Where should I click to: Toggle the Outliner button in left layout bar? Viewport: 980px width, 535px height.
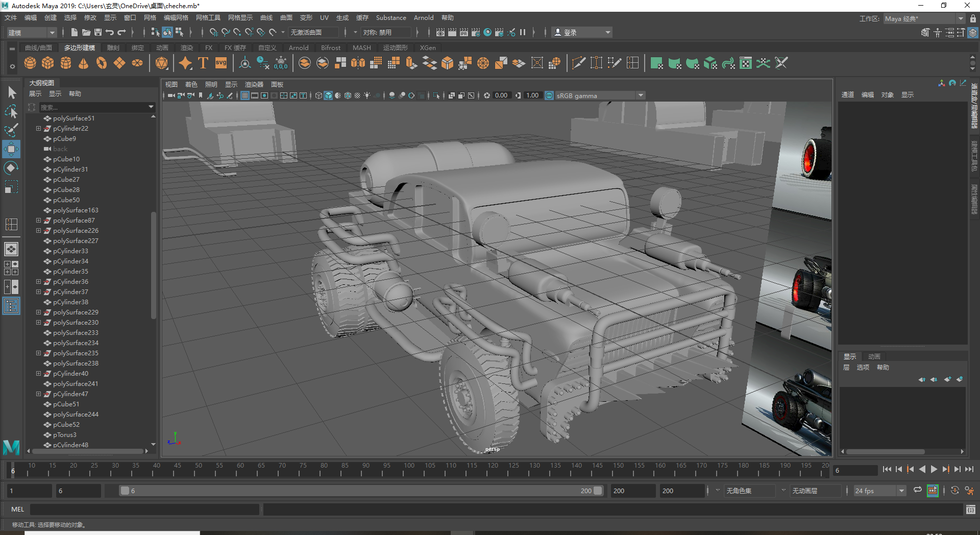click(11, 306)
